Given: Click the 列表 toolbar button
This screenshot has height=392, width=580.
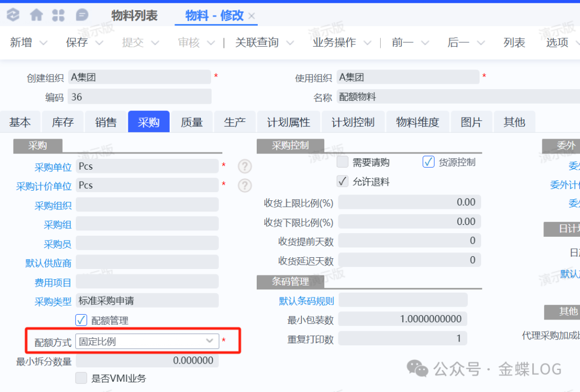Looking at the screenshot, I should (514, 43).
